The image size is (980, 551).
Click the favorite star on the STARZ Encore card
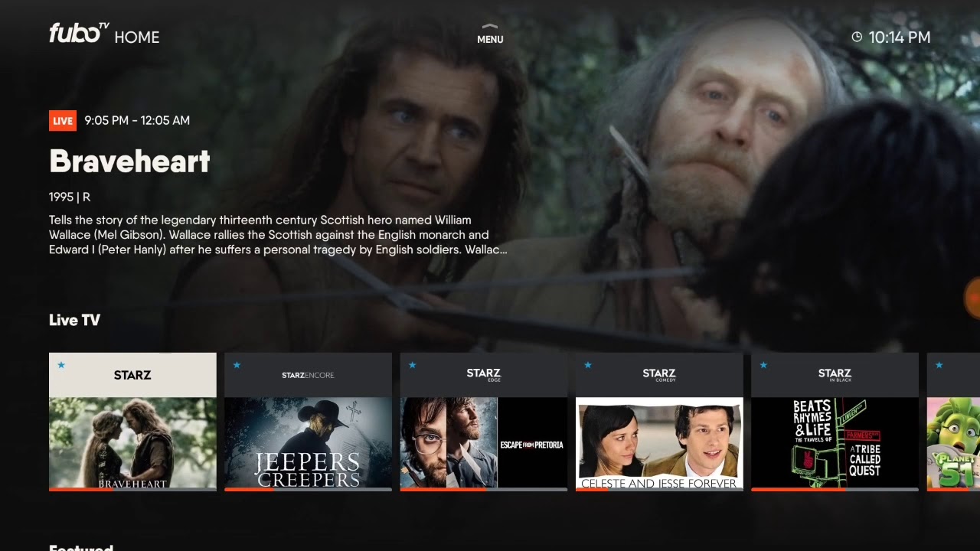point(237,365)
